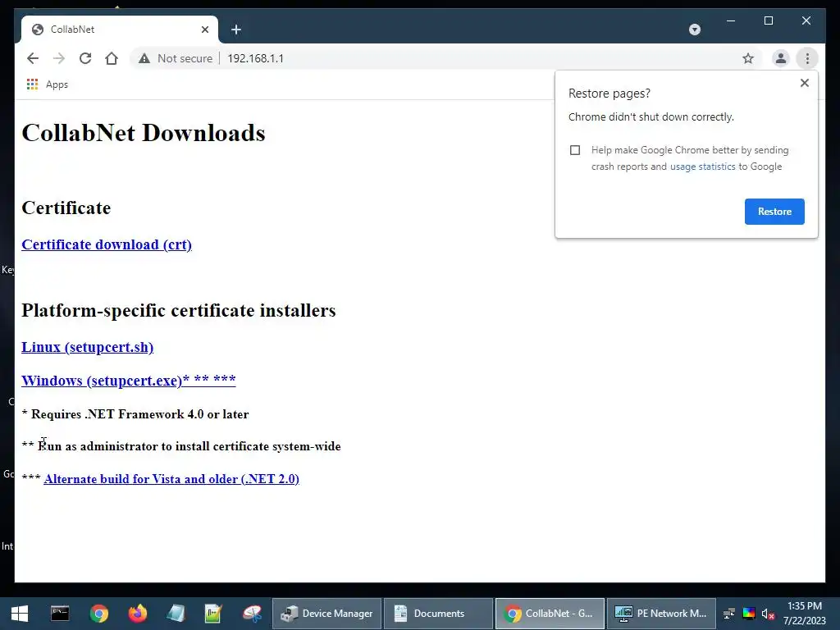Switch to the PE Network Manager window
The height and width of the screenshot is (630, 840).
661,614
